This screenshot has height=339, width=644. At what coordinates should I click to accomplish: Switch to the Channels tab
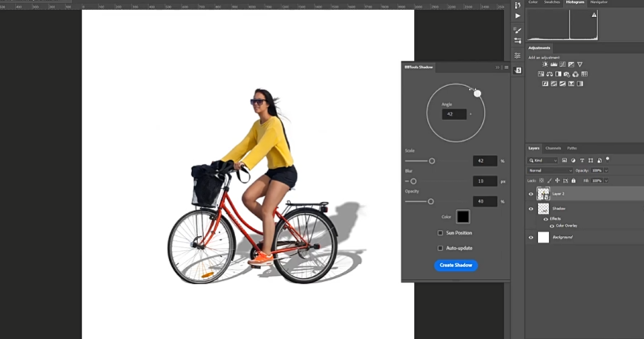tap(553, 148)
